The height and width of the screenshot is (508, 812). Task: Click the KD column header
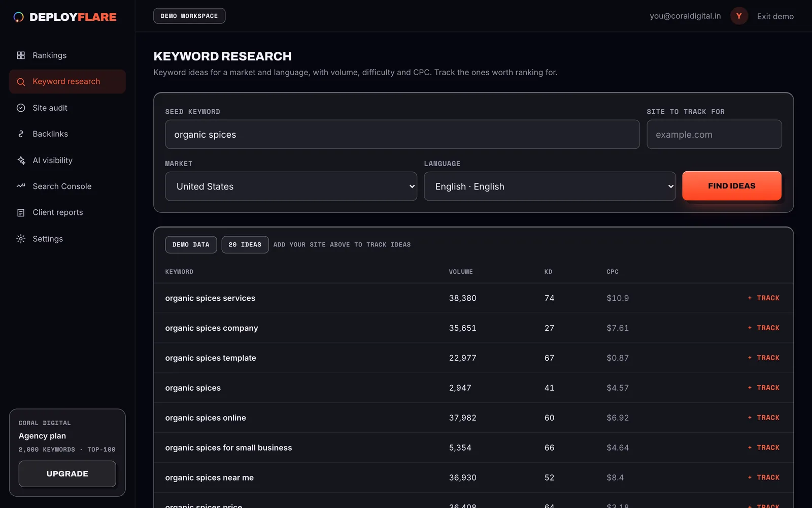(548, 272)
